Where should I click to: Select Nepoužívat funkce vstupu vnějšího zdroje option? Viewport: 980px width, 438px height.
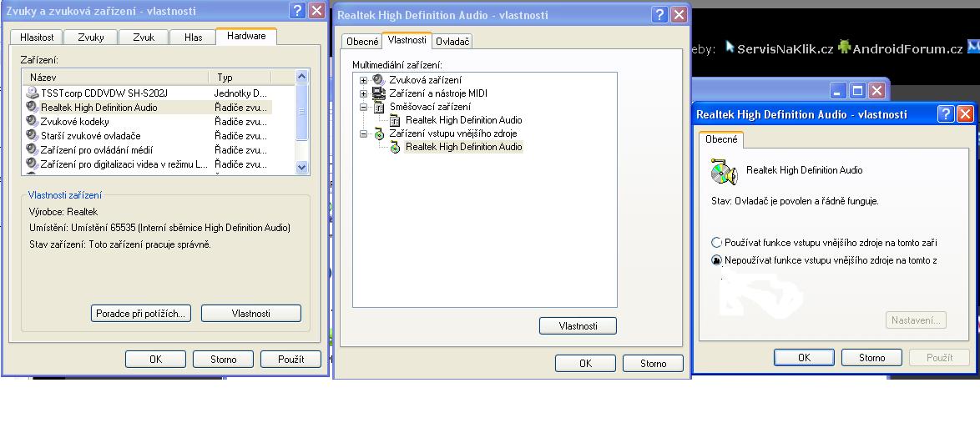[716, 260]
